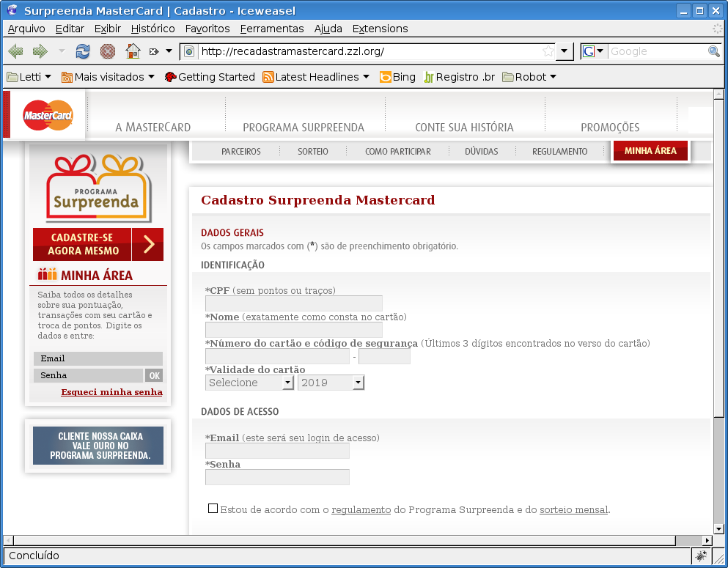The width and height of the screenshot is (728, 568).
Task: Reload the page with the Refresh icon
Action: click(x=83, y=51)
